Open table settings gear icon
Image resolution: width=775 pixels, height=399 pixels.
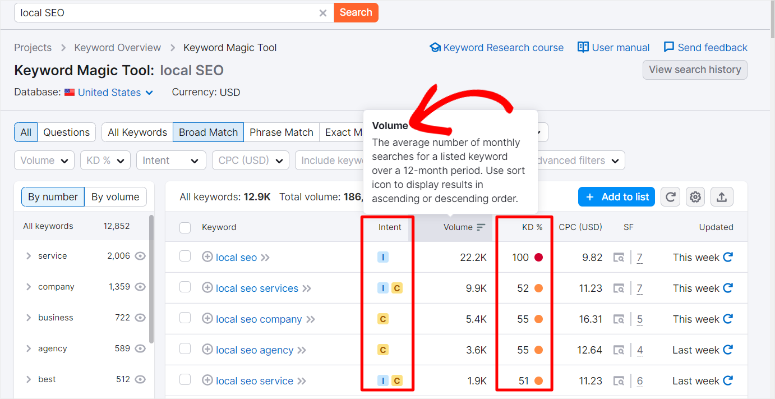point(695,197)
